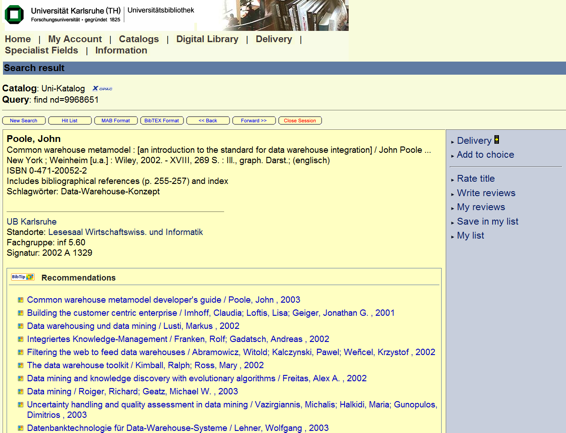
Task: Show record in BibTEX Format
Action: pyautogui.click(x=162, y=121)
